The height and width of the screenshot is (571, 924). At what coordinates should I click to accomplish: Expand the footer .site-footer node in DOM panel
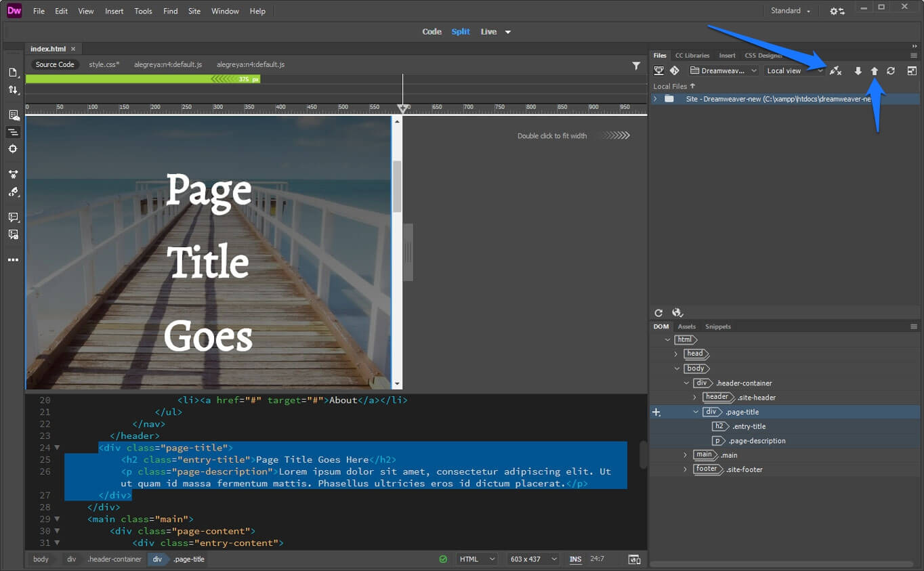[685, 469]
